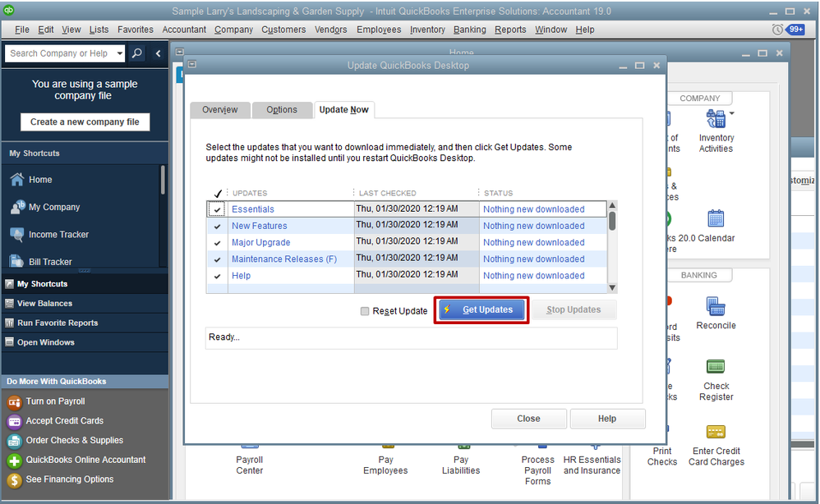Open the Check Register icon
Image resolution: width=820 pixels, height=504 pixels.
[x=716, y=366]
